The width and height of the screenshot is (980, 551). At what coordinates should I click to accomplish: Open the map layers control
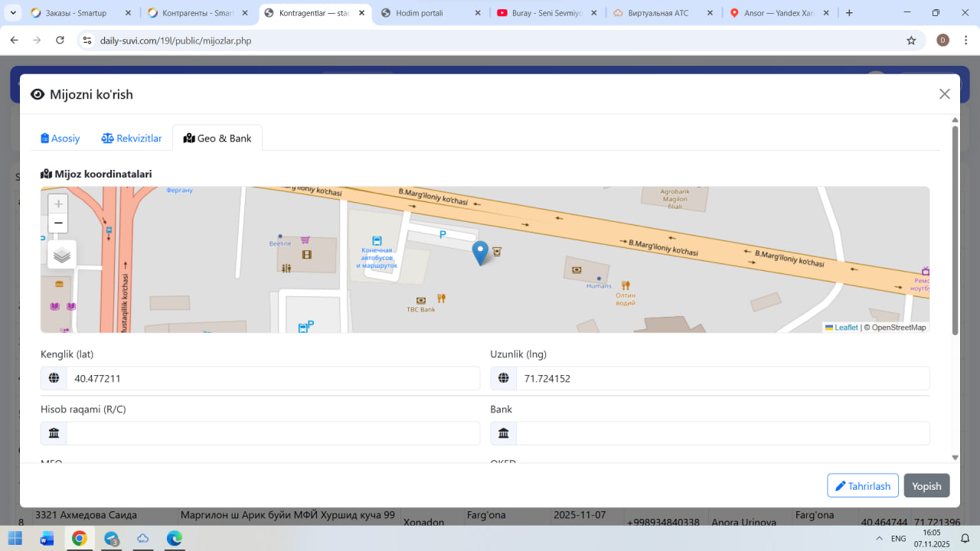(x=62, y=255)
